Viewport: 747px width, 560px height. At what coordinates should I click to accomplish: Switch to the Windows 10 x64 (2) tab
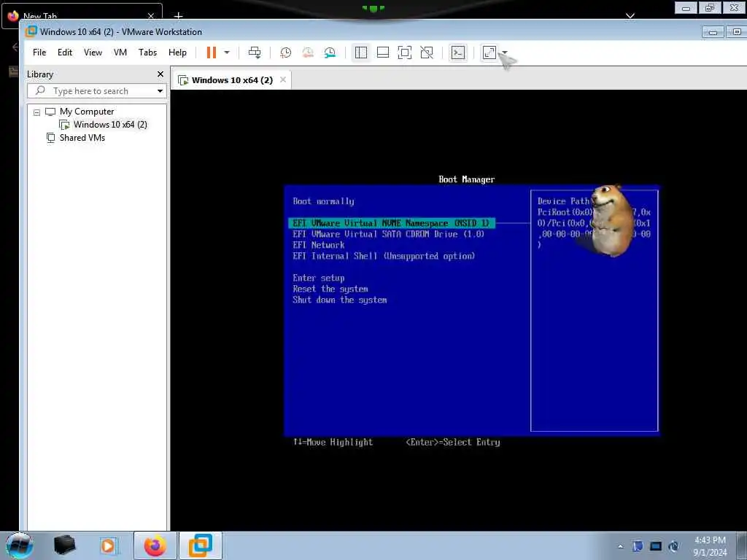pos(232,80)
